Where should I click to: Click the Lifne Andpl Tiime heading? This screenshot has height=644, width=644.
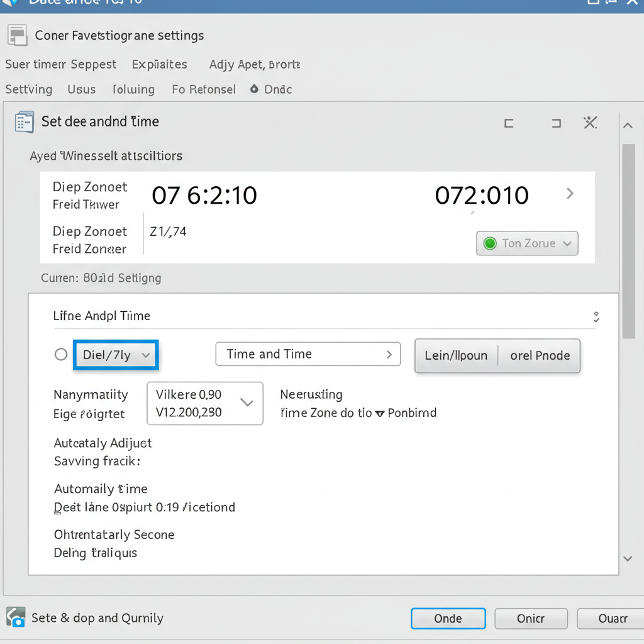[x=101, y=316]
